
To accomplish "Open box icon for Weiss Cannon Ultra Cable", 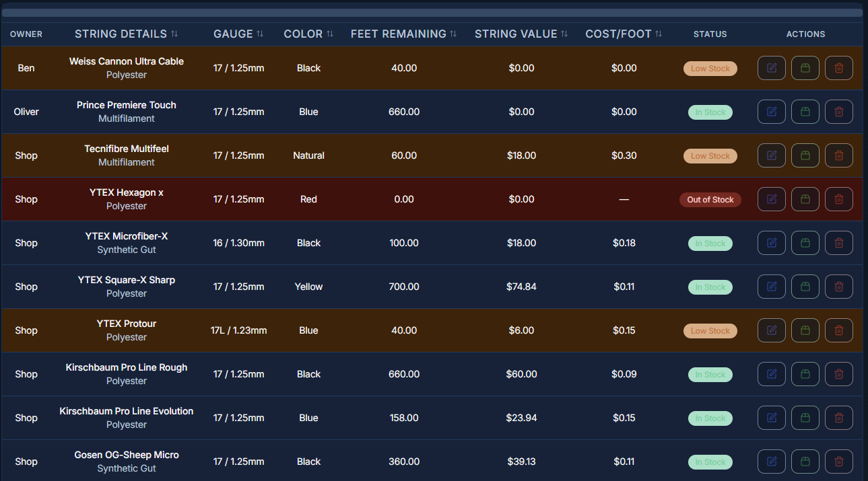I will point(805,68).
